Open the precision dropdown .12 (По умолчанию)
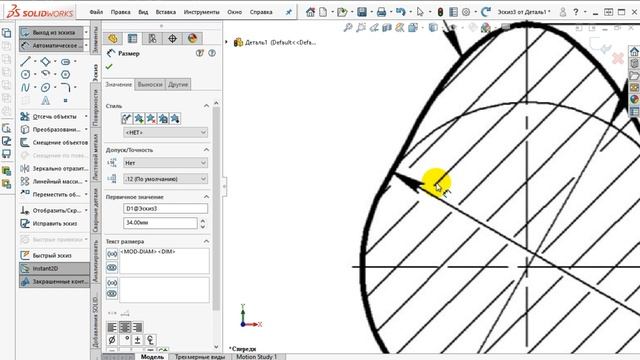 click(x=165, y=179)
